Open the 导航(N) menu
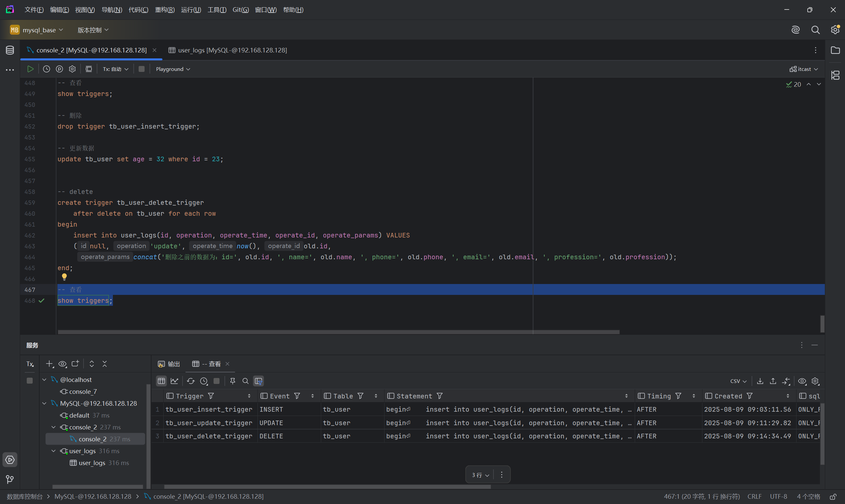 click(x=112, y=10)
